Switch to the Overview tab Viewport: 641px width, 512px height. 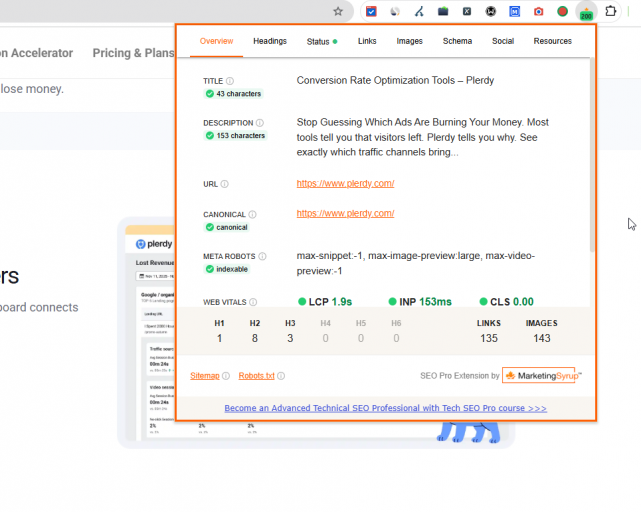(x=216, y=41)
